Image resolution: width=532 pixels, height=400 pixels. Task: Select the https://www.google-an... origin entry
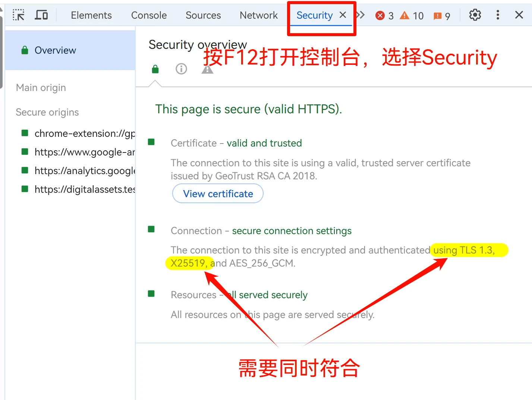point(84,152)
